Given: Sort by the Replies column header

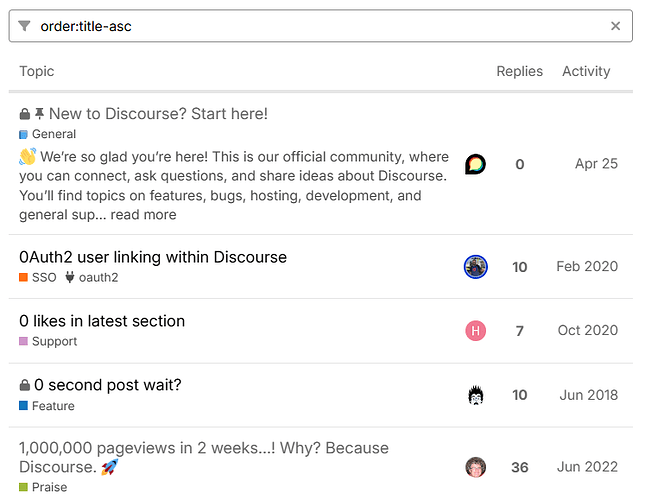Looking at the screenshot, I should 520,71.
